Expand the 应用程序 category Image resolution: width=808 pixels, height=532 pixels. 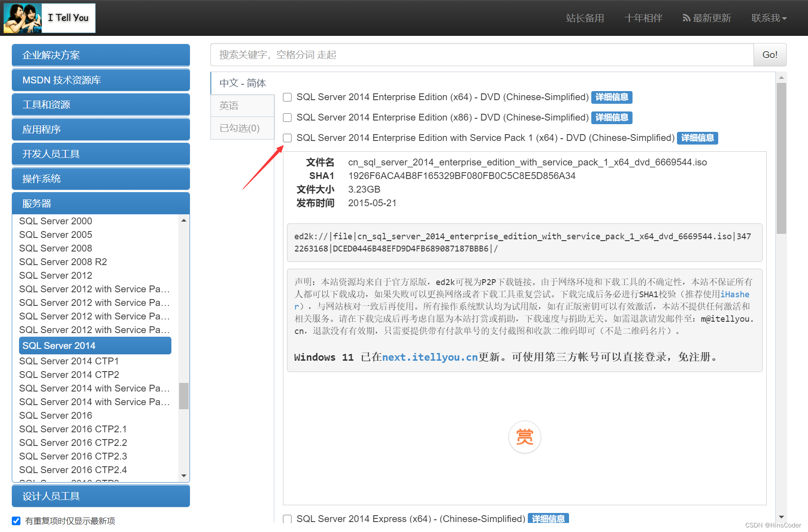coord(101,130)
